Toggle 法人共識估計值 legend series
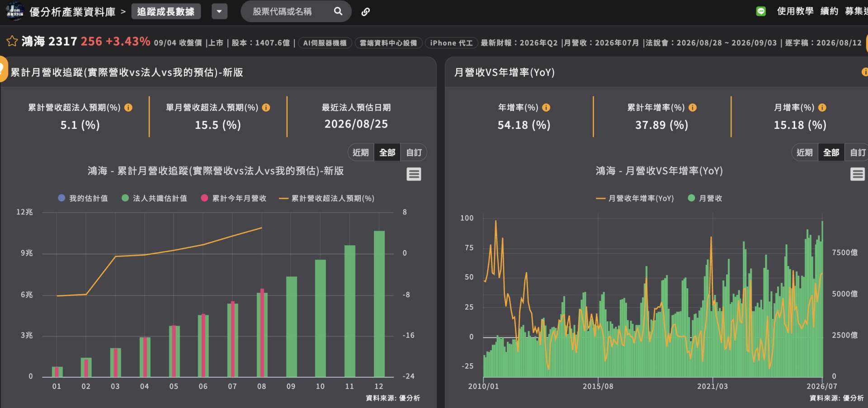The height and width of the screenshot is (408, 868). tap(155, 198)
